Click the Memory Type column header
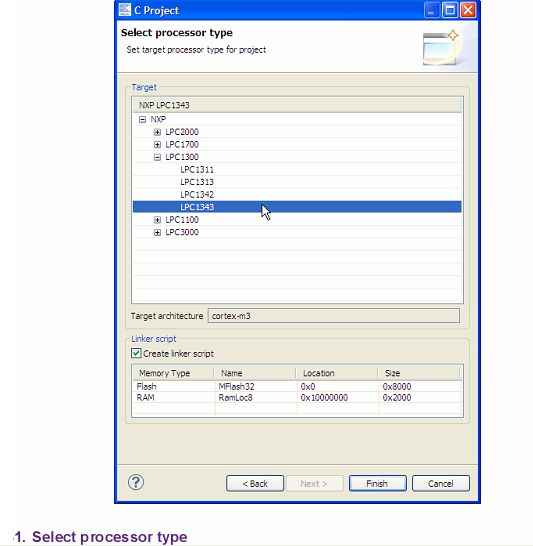Viewport: 533px width, 546px height. click(x=173, y=373)
